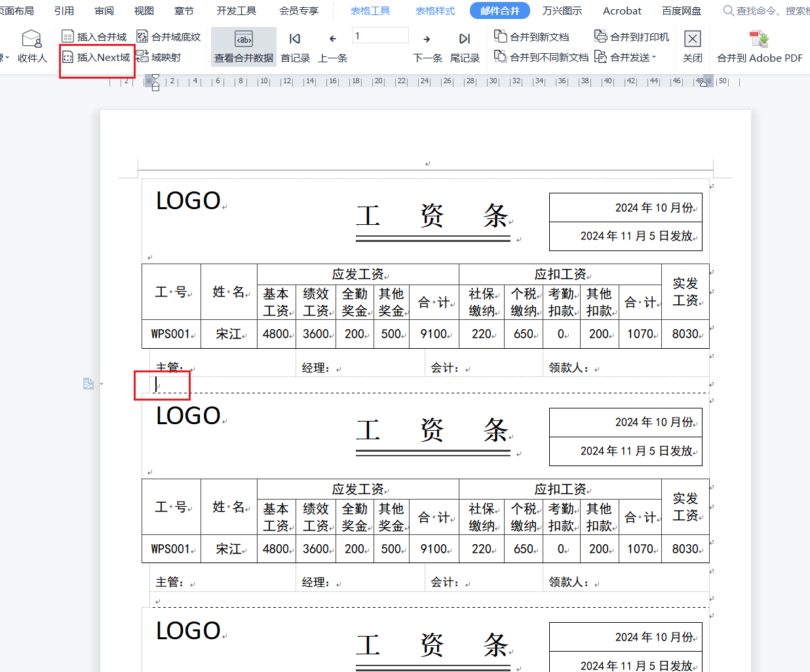Expand the Merge Send dropdown

coord(654,58)
